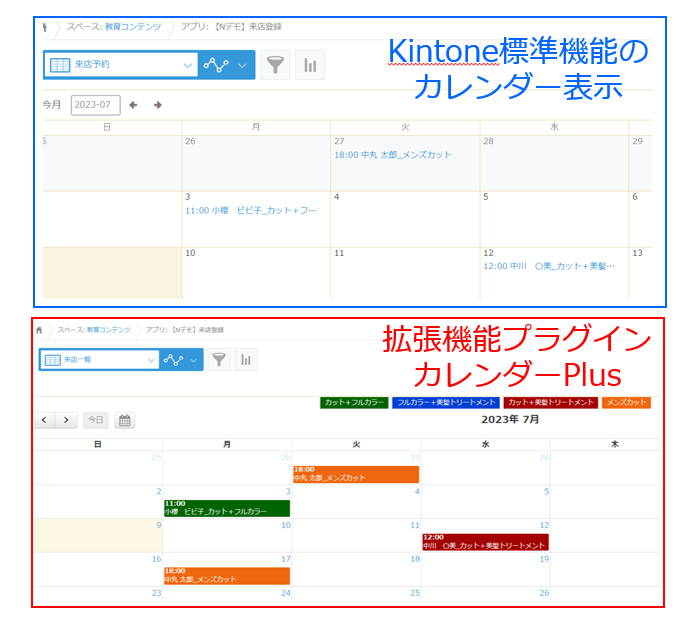Screen dimensions: 689x624
Task: Click 今日 button in Calendar Plus
Action: pos(95,420)
